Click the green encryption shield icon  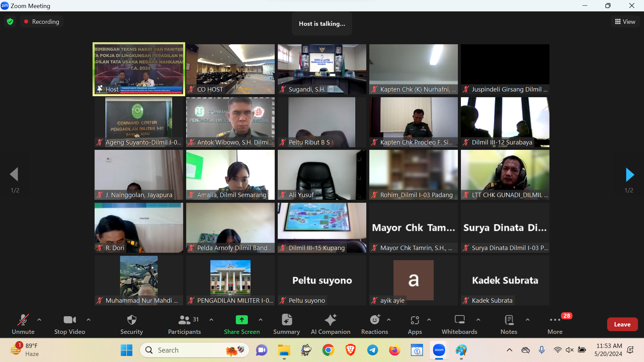(x=10, y=22)
